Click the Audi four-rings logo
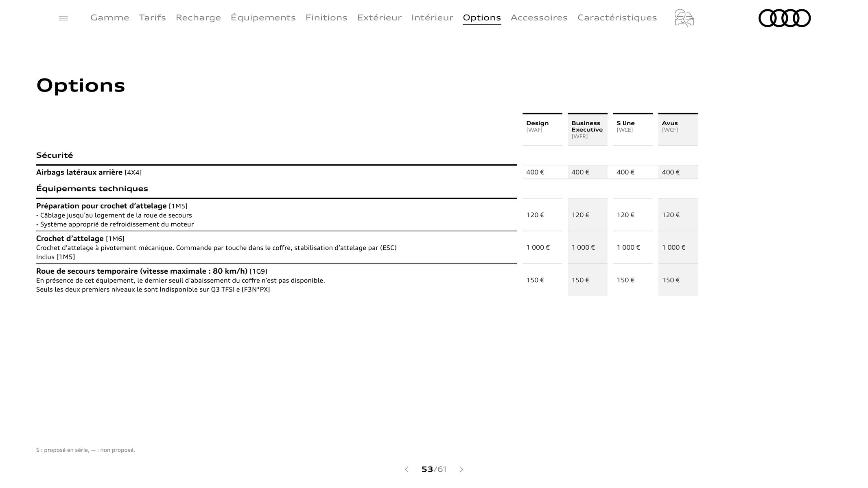868x488 pixels. coord(785,18)
